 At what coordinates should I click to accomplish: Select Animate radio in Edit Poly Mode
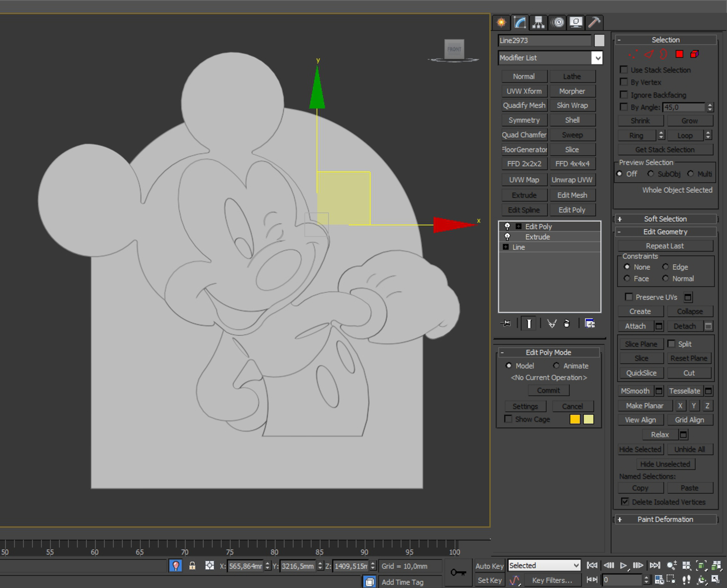pyautogui.click(x=556, y=365)
